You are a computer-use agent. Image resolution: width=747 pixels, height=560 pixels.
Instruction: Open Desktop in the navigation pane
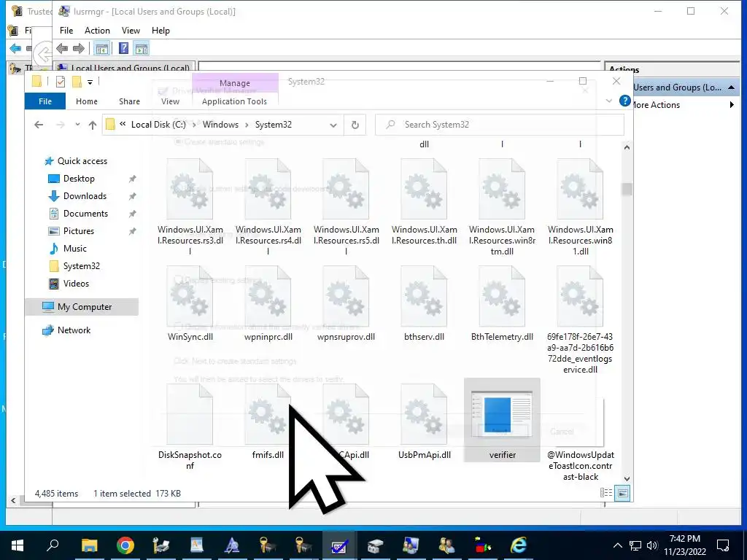tap(79, 179)
